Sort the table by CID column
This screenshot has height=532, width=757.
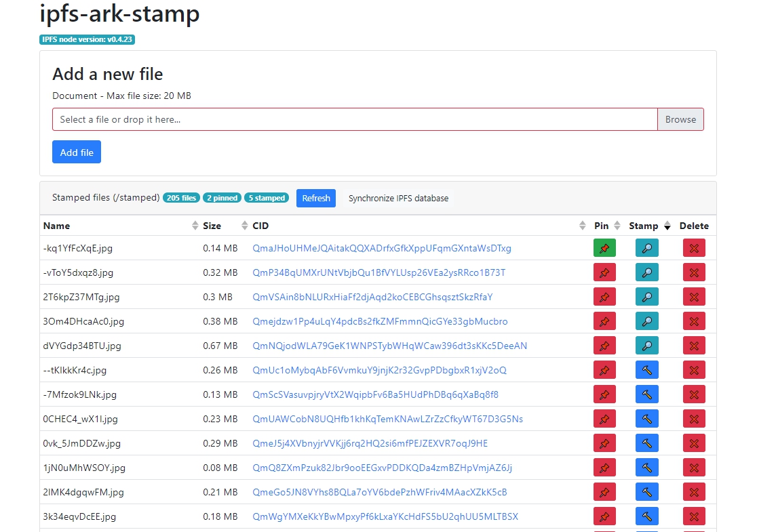coord(419,225)
